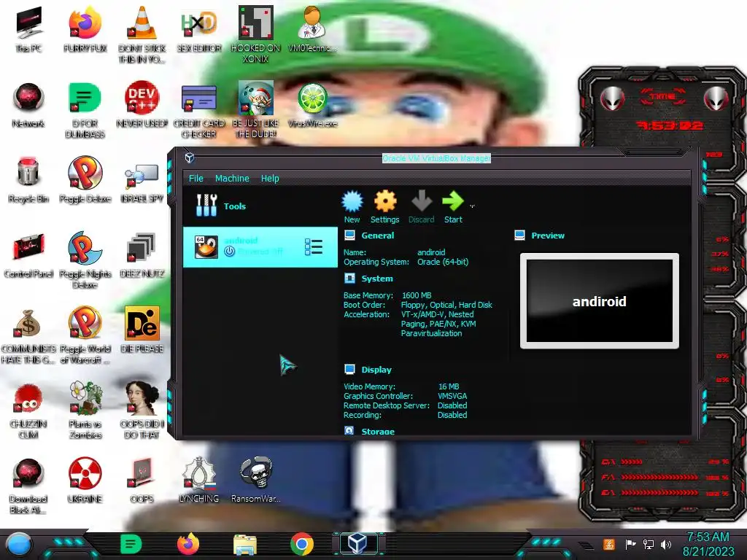Image resolution: width=747 pixels, height=560 pixels.
Task: Click the network tray icon
Action: [649, 544]
